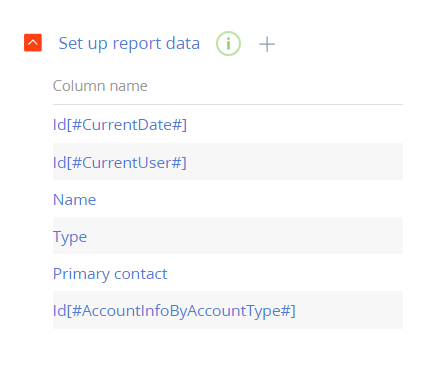Select the Primary contact column row
Viewport: 427px width, 384px height.
(x=228, y=273)
